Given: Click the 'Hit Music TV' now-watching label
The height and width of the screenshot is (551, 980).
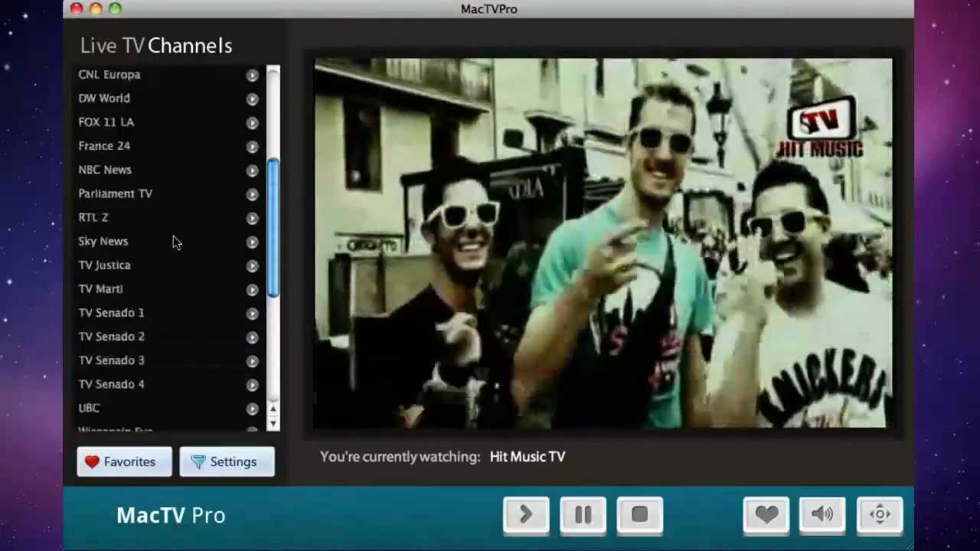Looking at the screenshot, I should coord(528,457).
